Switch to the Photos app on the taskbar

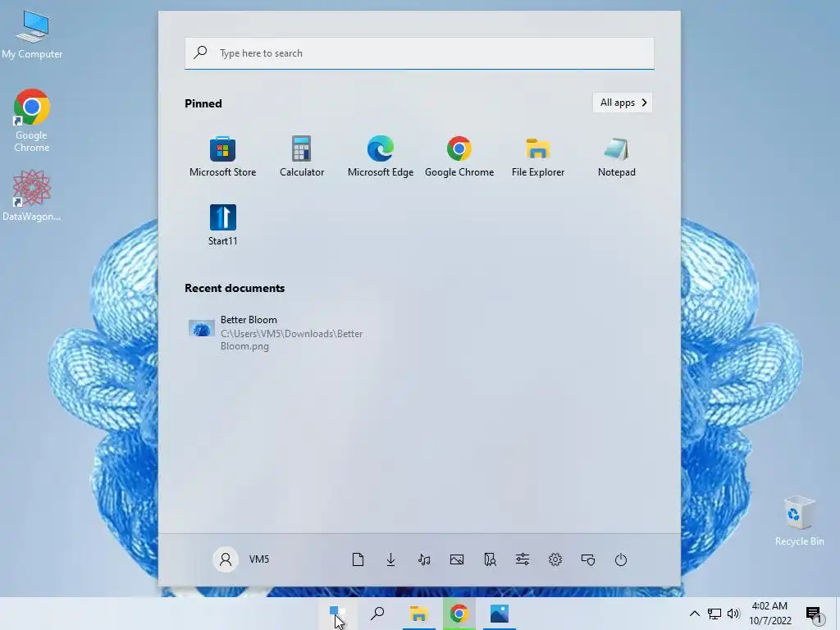click(500, 614)
